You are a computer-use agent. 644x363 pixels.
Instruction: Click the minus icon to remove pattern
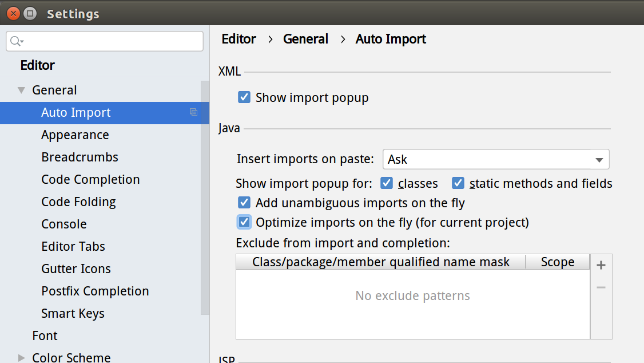tap(601, 287)
